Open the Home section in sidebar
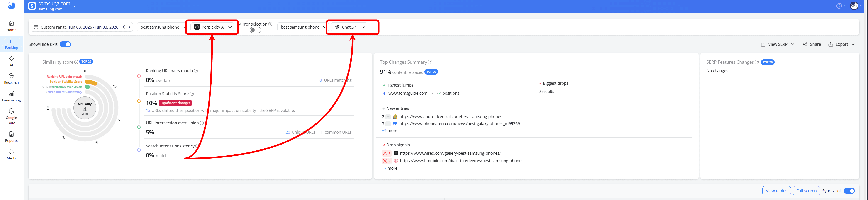The width and height of the screenshot is (868, 200). [11, 26]
